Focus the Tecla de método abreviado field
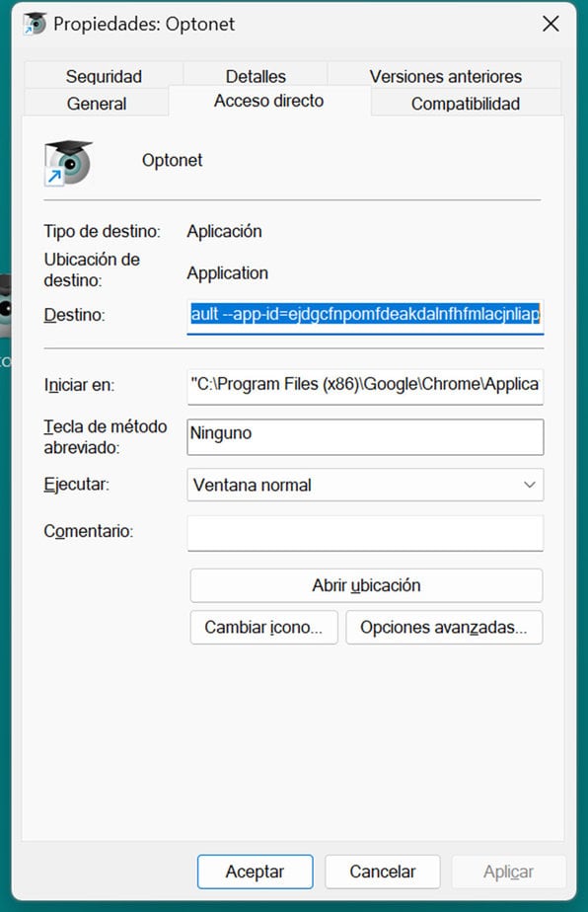Screen dimensions: 588x912 [x=365, y=437]
